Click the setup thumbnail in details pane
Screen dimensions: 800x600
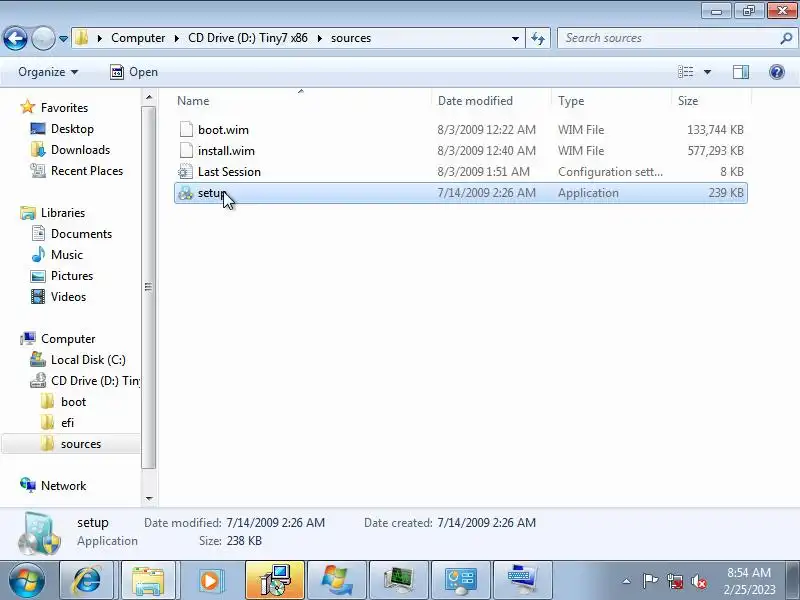39,533
